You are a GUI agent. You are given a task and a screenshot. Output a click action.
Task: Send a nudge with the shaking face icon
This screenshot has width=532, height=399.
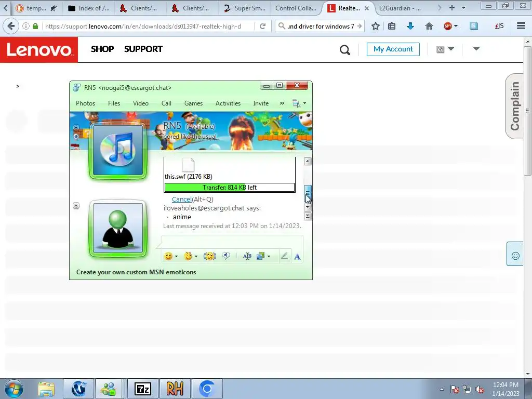(x=210, y=256)
